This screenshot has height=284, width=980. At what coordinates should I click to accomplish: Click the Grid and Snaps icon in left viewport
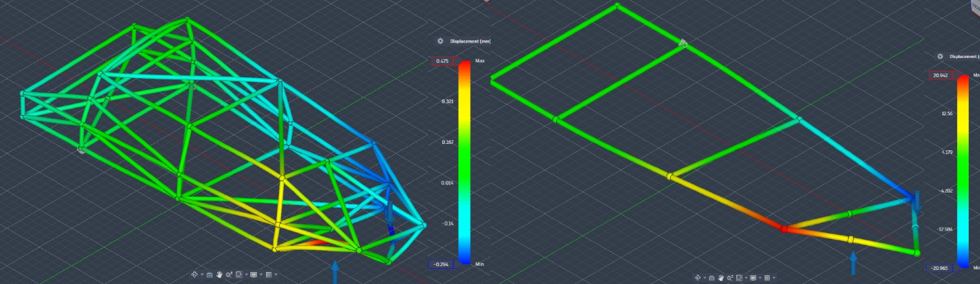tap(269, 274)
